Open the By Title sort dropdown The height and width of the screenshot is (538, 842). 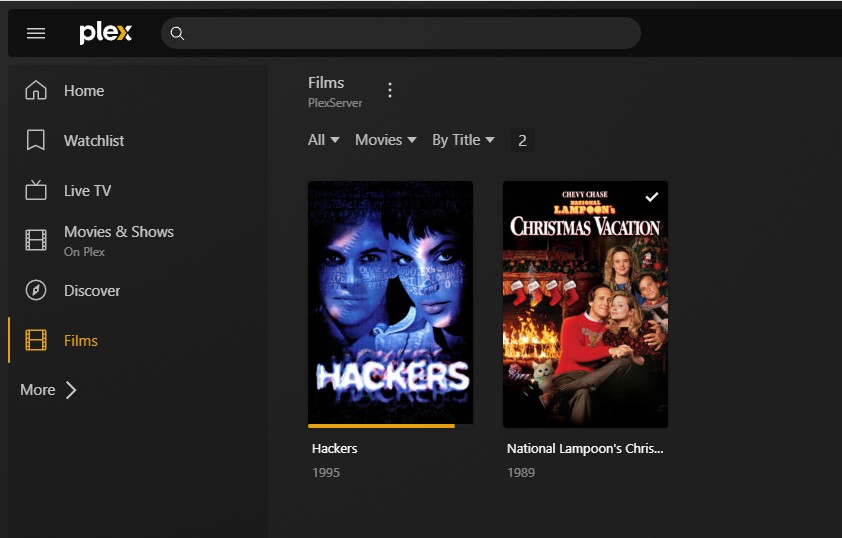[x=463, y=140]
